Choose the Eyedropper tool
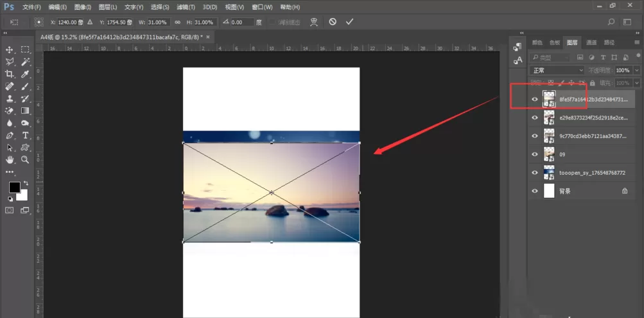644x318 pixels. click(25, 74)
